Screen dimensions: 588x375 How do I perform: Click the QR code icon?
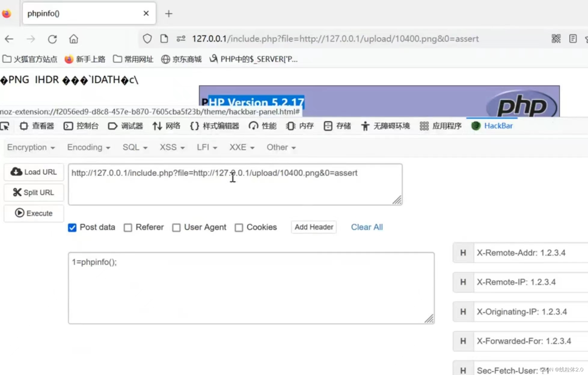tap(556, 39)
